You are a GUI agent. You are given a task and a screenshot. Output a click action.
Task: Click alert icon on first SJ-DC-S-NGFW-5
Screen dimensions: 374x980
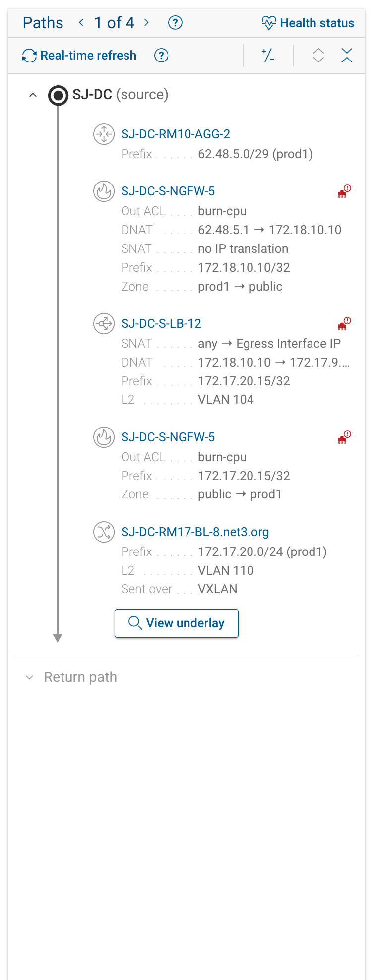pyautogui.click(x=344, y=191)
